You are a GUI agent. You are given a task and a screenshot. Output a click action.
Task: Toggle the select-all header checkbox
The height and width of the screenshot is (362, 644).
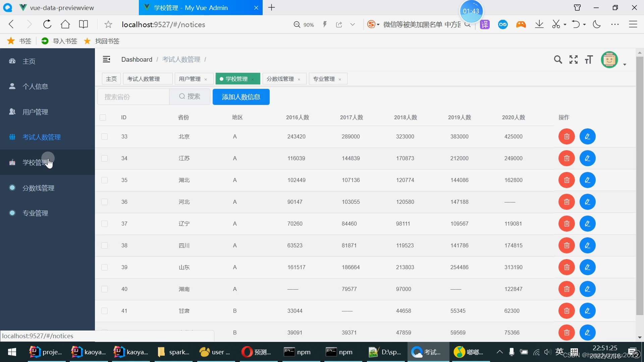103,117
